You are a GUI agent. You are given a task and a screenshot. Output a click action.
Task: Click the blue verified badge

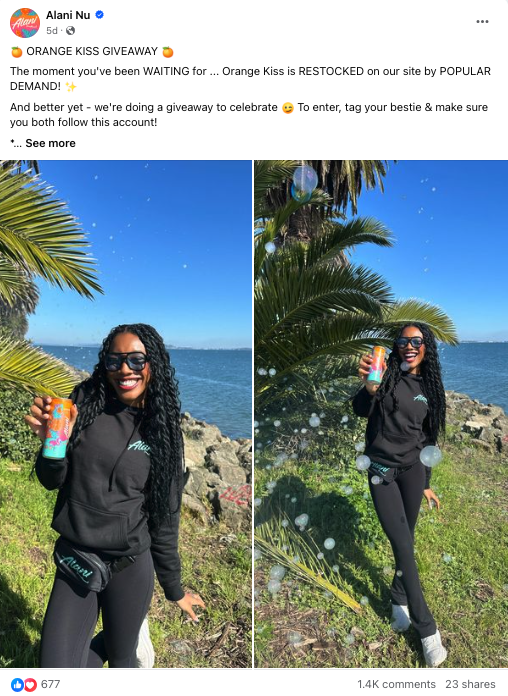pos(99,15)
